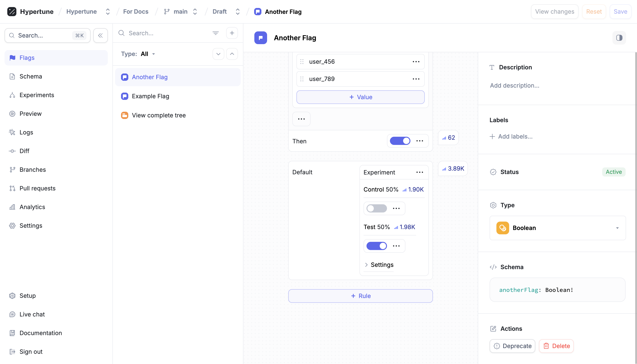
Task: Click the Add description text field
Action: tap(515, 86)
